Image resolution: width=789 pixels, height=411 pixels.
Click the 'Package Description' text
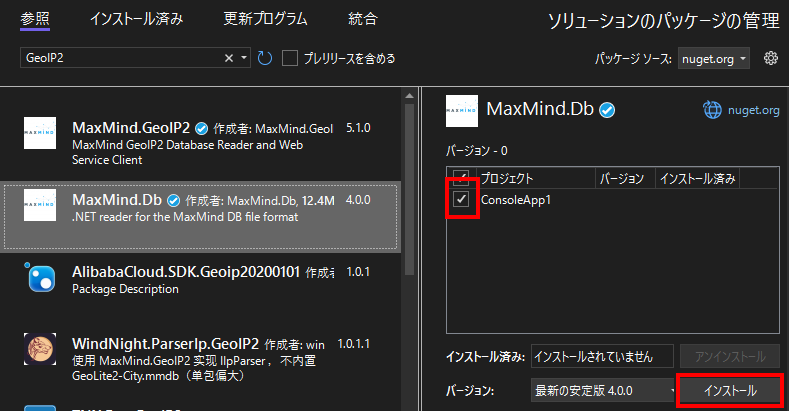tap(125, 289)
